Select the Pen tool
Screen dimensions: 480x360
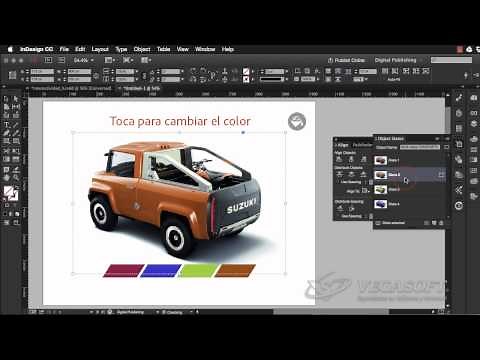pos(6,133)
